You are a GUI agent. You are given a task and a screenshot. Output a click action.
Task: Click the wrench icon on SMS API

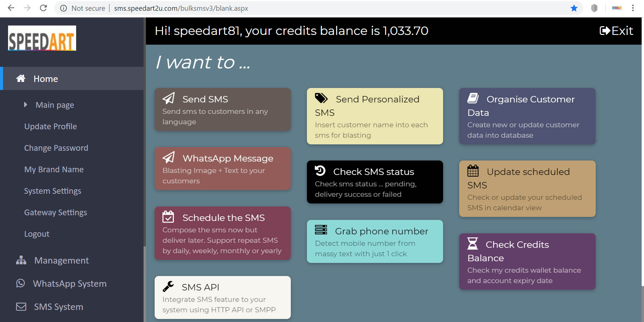168,286
